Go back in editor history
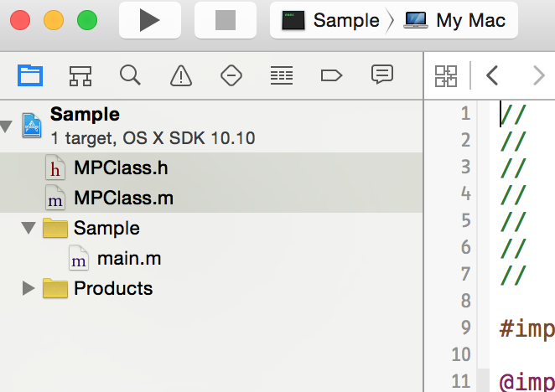The width and height of the screenshot is (555, 392). 492,75
